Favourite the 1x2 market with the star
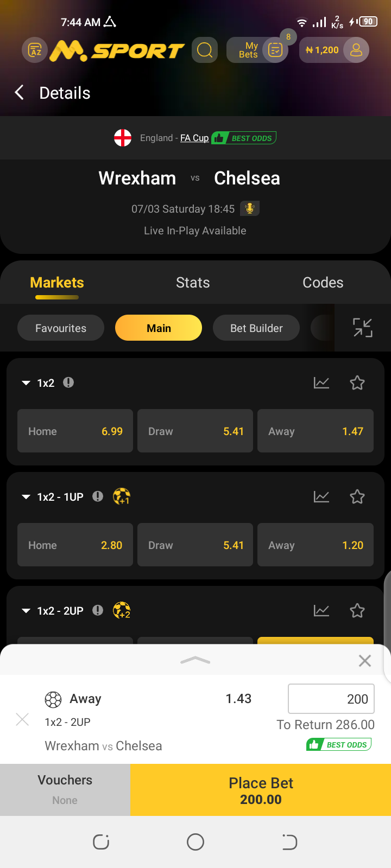Screen dimensions: 391x868 (x=357, y=383)
